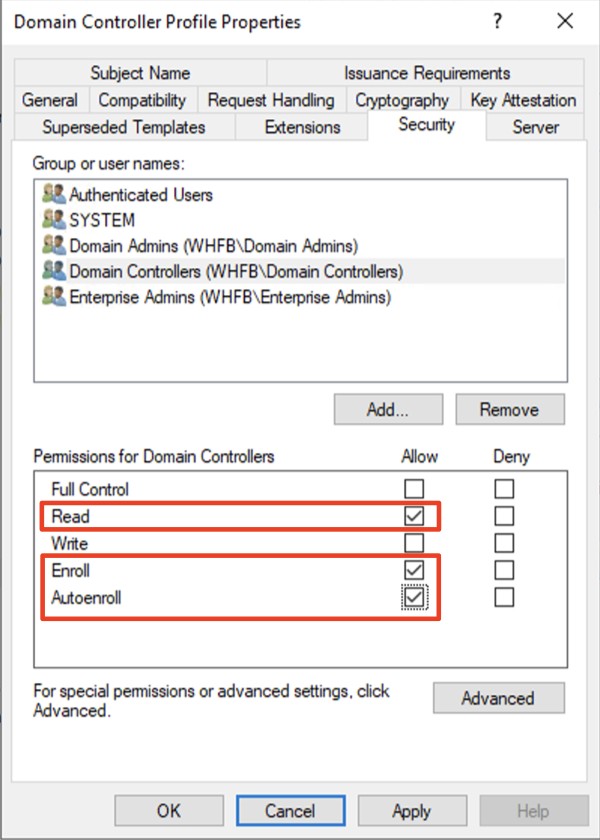Click the question mark help icon

pos(498,21)
